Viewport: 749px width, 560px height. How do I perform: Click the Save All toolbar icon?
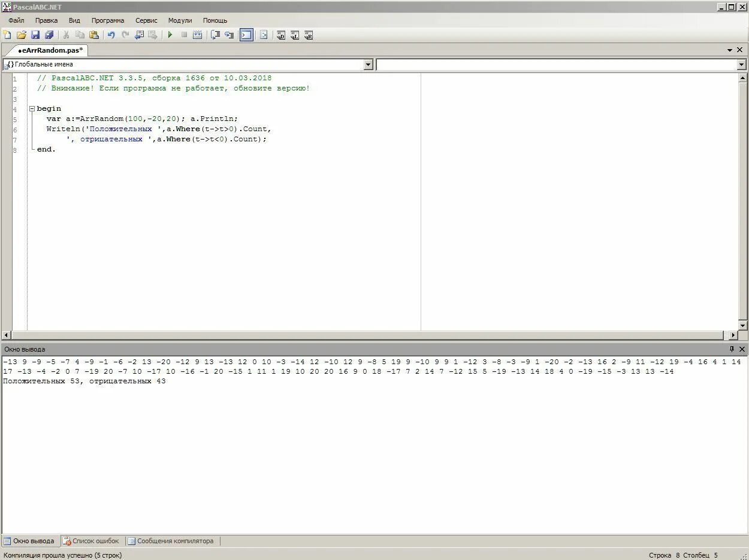(x=49, y=35)
